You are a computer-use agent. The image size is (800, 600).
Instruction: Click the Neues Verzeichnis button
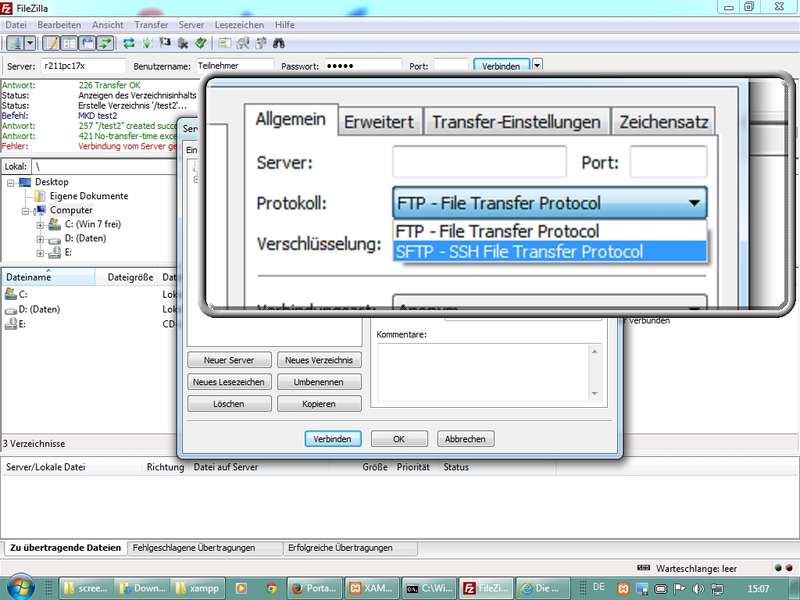tap(319, 360)
